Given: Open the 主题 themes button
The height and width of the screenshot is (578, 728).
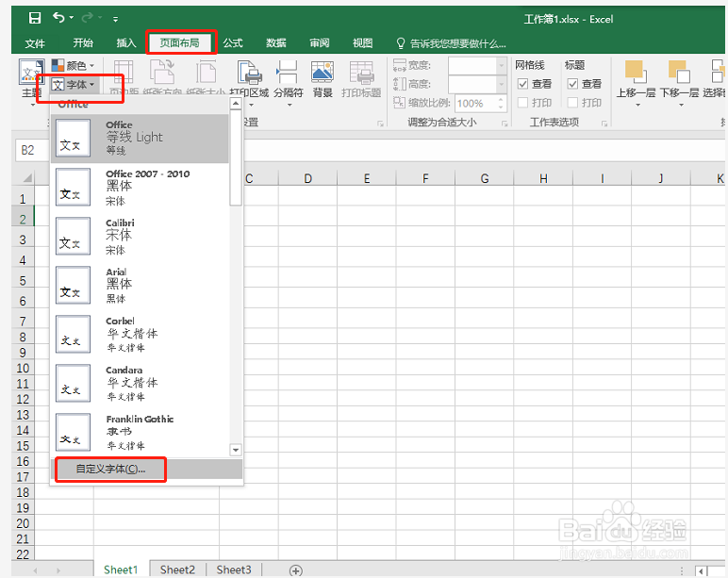Looking at the screenshot, I should pos(31,81).
